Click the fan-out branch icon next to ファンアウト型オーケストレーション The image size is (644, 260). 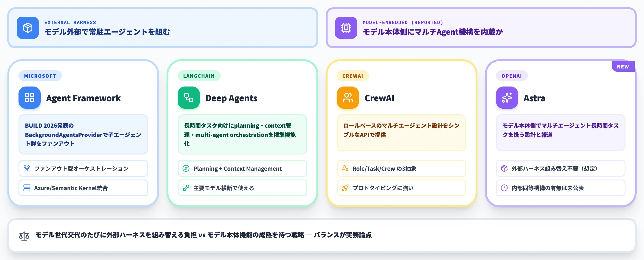pos(27,168)
